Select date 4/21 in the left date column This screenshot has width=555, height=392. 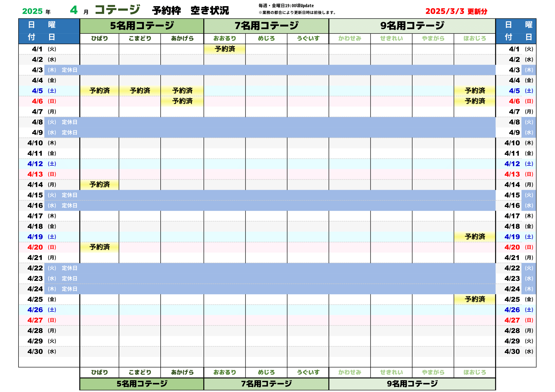(35, 258)
